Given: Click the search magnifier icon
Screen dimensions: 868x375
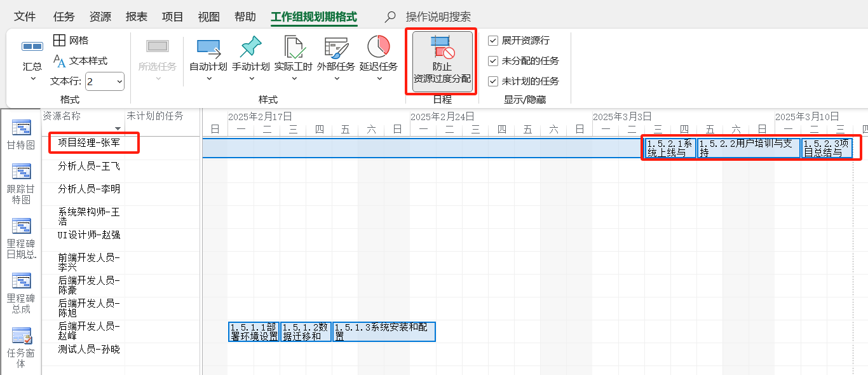Looking at the screenshot, I should (390, 17).
